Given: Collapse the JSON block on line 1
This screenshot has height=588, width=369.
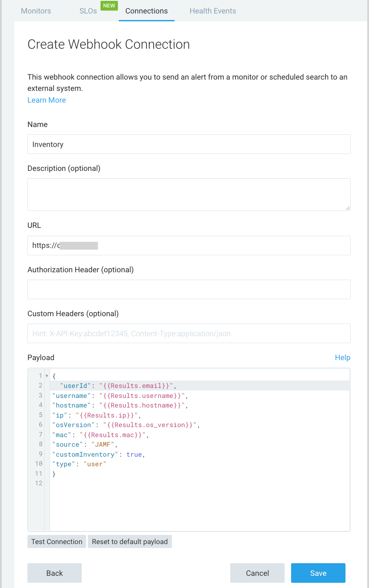Looking at the screenshot, I should tap(47, 376).
